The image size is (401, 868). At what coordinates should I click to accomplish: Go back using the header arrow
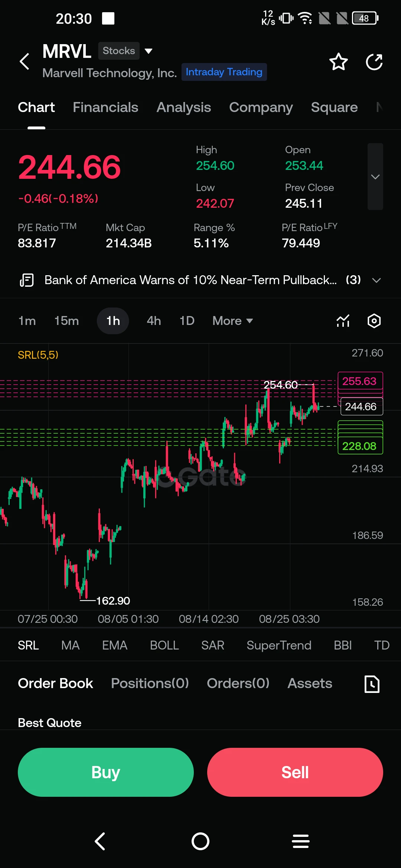tap(25, 62)
